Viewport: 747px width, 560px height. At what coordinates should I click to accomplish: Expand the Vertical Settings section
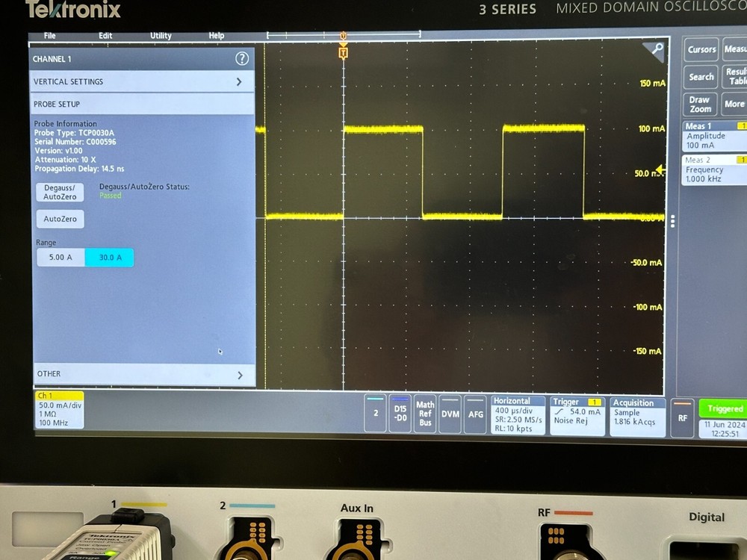[x=142, y=81]
